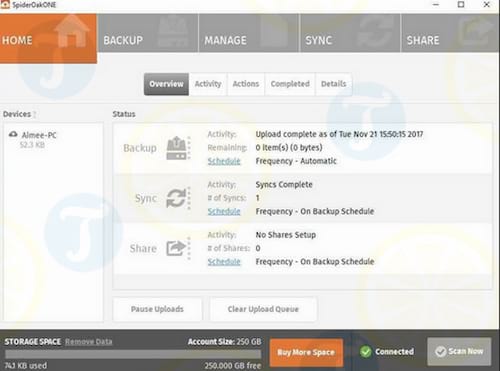Go to the SYNC tab
Viewport: 500px width, 371px height.
coord(350,33)
